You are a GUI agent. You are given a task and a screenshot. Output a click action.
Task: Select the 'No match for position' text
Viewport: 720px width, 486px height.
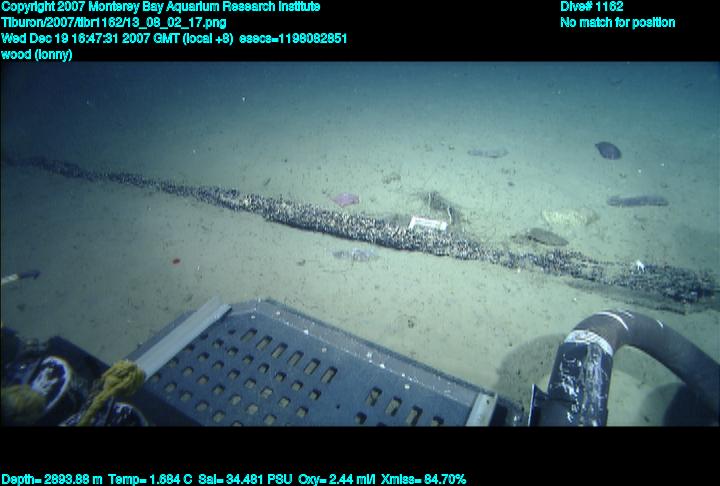click(x=617, y=22)
